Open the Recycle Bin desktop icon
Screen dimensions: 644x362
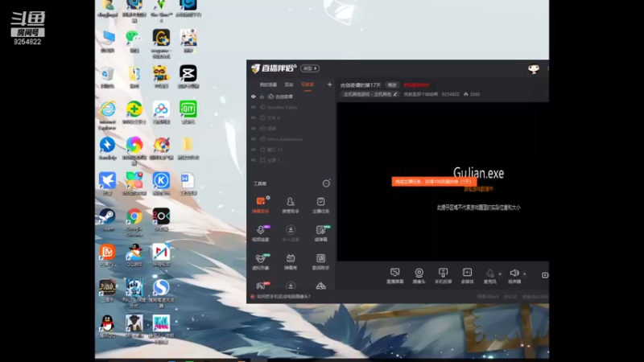(107, 76)
